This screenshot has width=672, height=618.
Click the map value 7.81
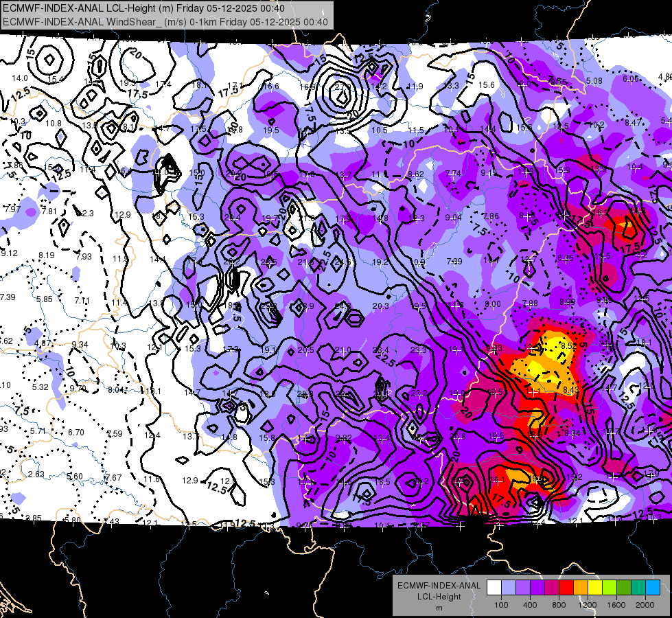(49, 211)
